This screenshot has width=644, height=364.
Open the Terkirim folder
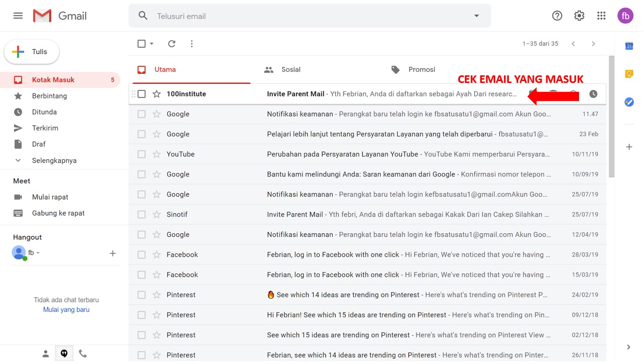pos(60,128)
